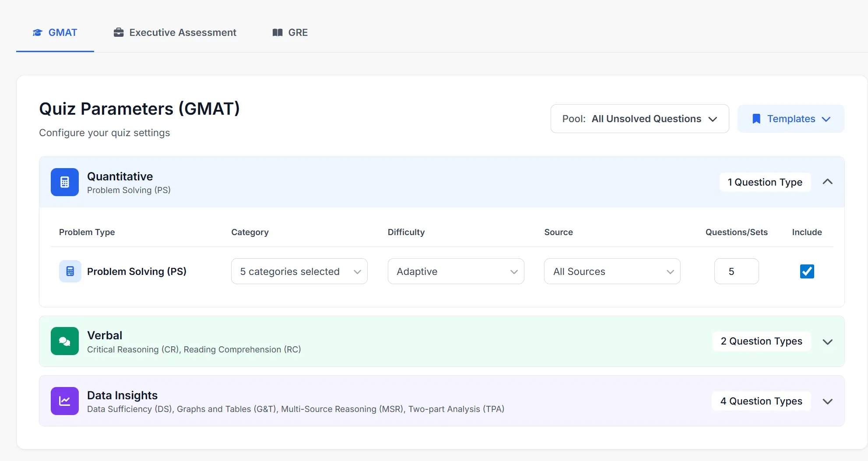Collapse the Quantitative section chevron

tap(827, 182)
